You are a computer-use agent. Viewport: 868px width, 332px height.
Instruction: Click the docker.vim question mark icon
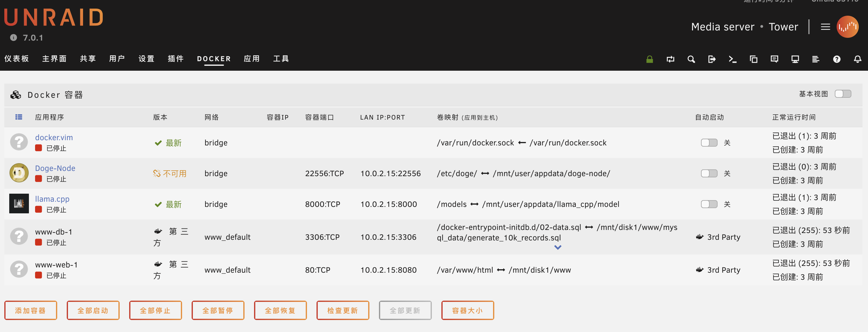[x=19, y=142]
